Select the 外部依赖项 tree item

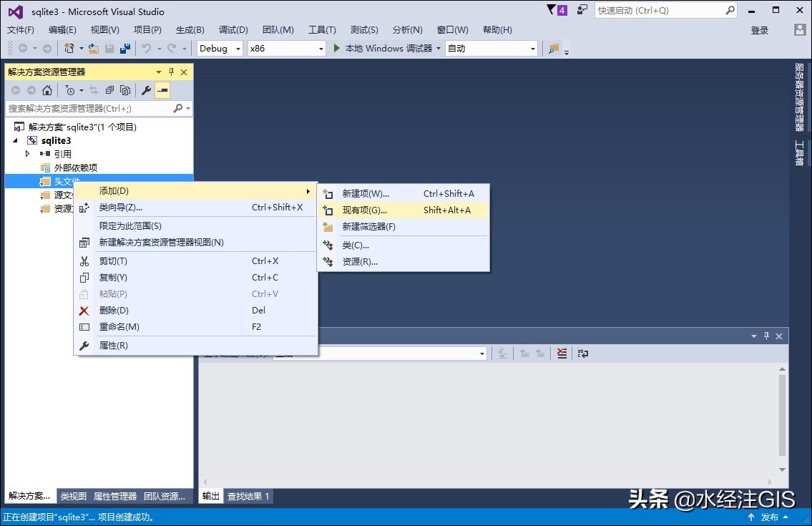click(76, 167)
